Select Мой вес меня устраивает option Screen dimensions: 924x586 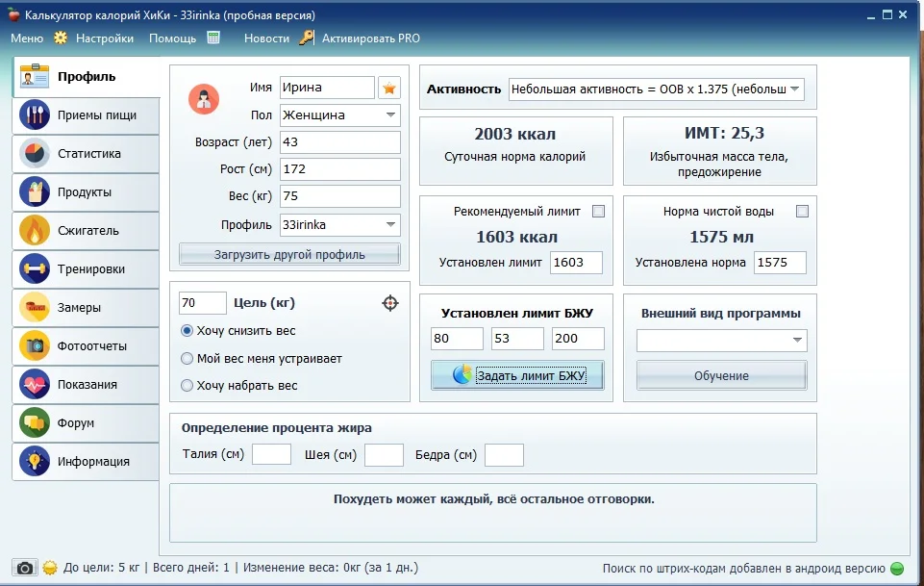pyautogui.click(x=187, y=359)
